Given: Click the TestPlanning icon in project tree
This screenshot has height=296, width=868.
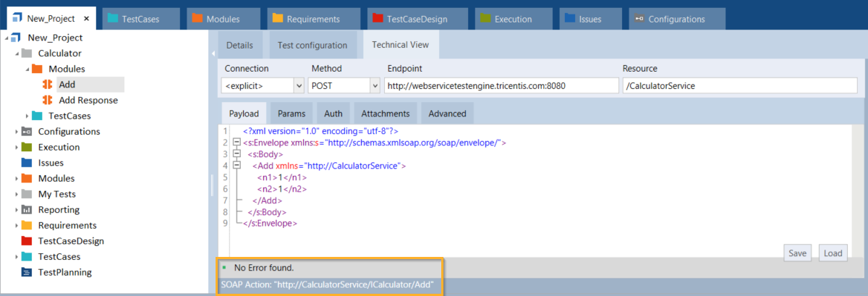Looking at the screenshot, I should (x=27, y=272).
